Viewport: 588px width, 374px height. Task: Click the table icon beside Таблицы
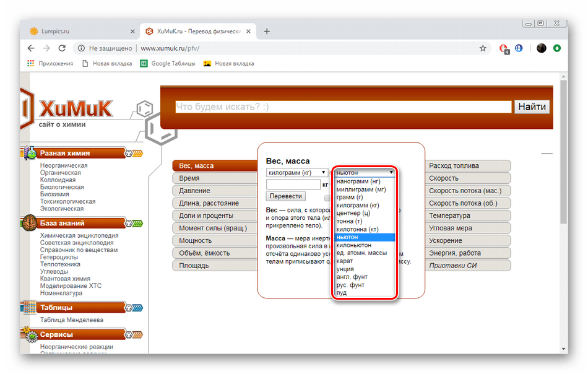pos(29,307)
